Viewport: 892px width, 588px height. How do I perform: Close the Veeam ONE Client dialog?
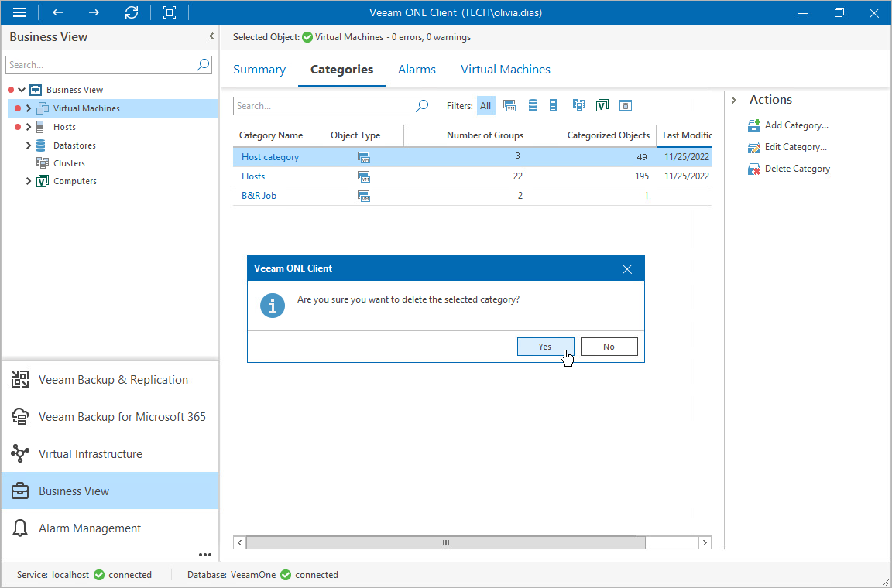627,269
